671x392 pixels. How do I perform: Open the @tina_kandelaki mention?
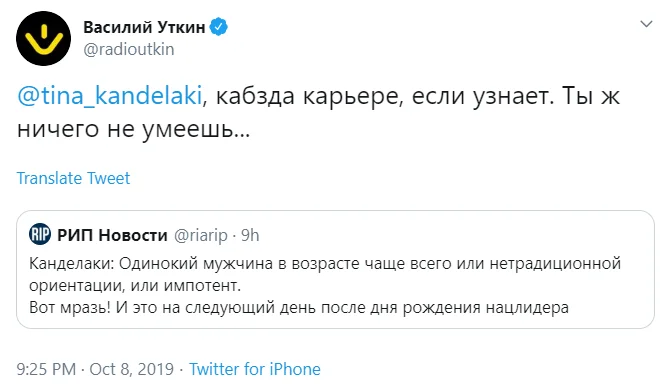110,95
